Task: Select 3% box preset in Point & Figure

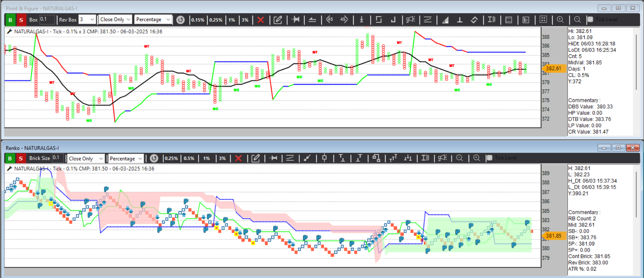Action: [x=245, y=20]
